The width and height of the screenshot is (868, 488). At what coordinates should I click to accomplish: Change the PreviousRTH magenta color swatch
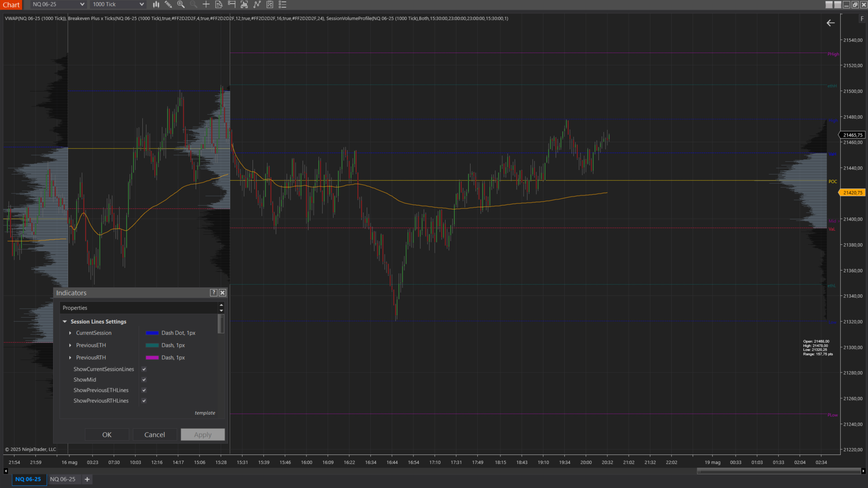[x=151, y=357]
